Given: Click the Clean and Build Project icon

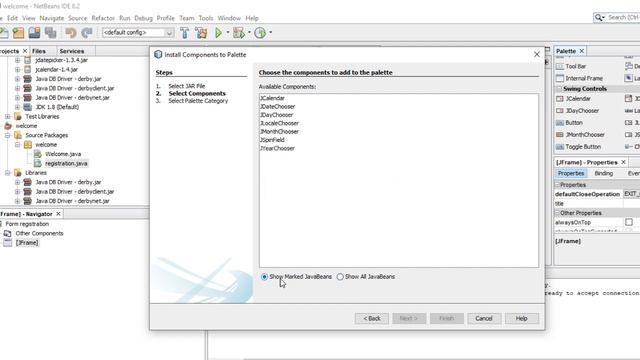Looking at the screenshot, I should (x=201, y=33).
